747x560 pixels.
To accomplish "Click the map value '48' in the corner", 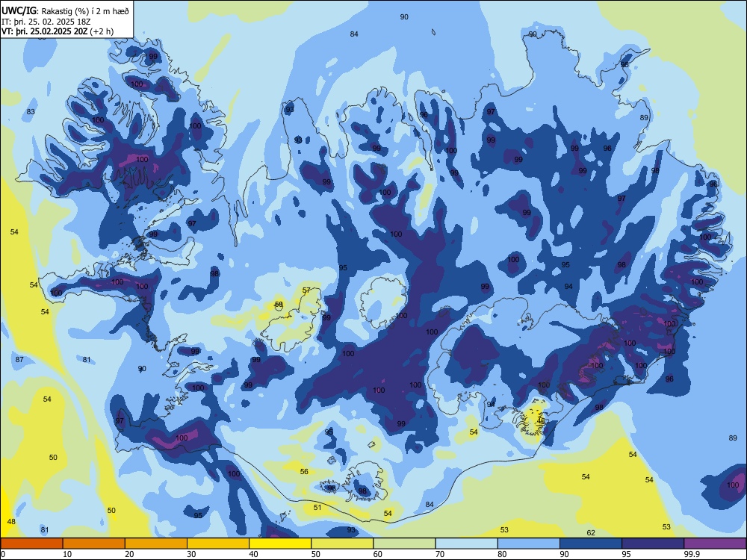I will pos(11,521).
